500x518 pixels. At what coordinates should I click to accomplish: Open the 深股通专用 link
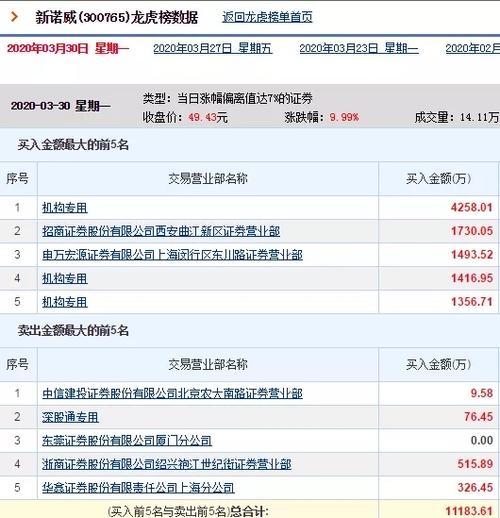point(70,417)
